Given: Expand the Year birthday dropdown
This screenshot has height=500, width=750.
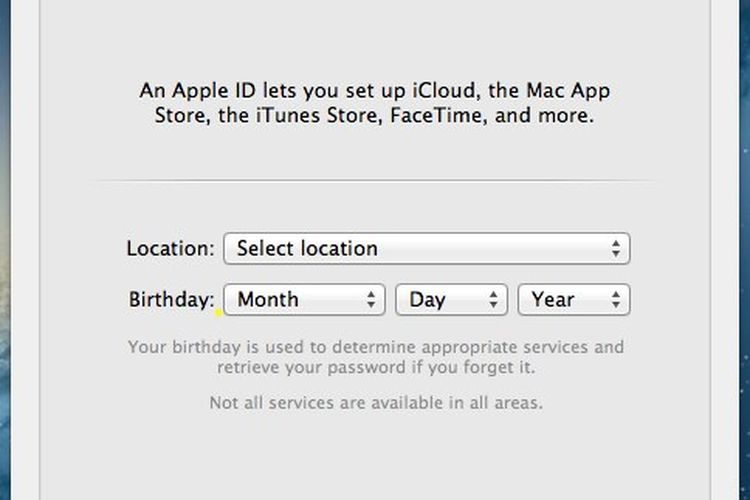Looking at the screenshot, I should 574,300.
